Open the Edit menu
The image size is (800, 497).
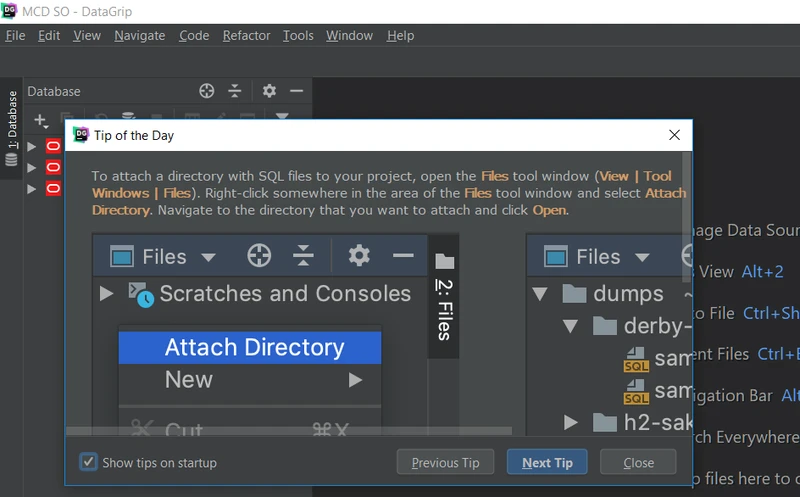tap(49, 36)
